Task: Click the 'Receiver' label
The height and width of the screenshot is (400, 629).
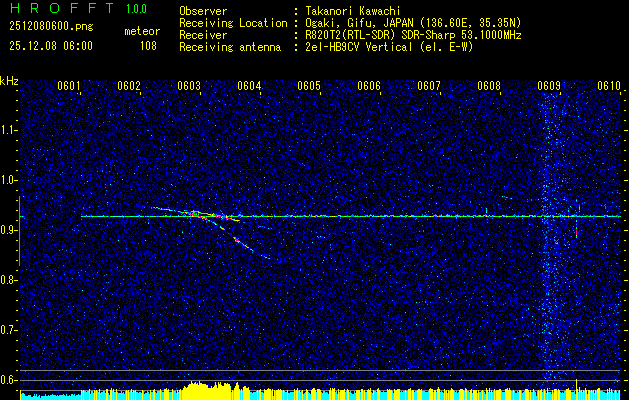Action: [203, 35]
